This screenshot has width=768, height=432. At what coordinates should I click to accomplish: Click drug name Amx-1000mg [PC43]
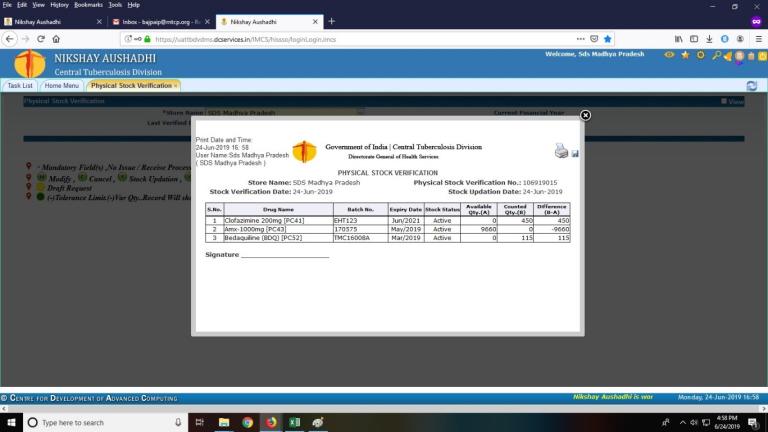pos(255,229)
